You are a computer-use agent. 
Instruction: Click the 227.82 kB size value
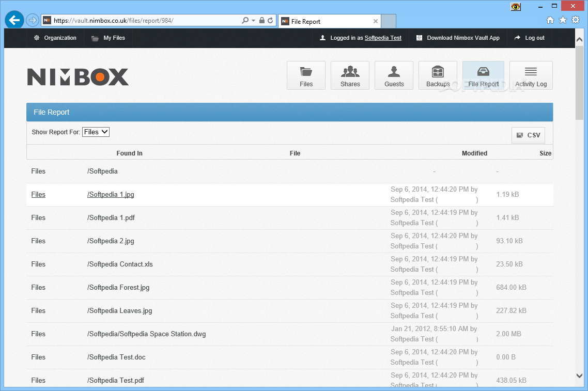click(511, 311)
